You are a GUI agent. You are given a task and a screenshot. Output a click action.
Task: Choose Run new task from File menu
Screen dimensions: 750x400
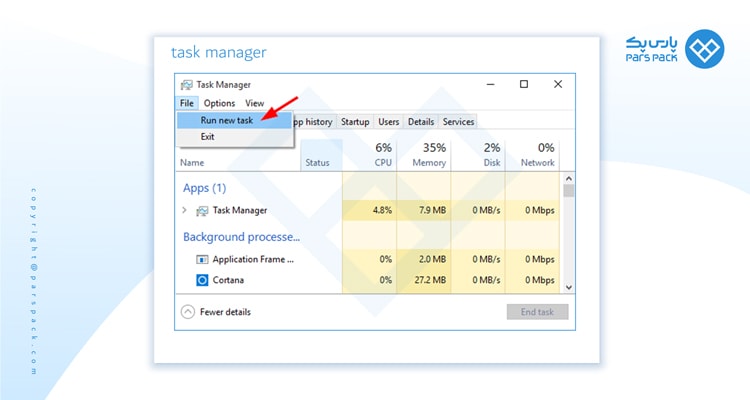click(234, 120)
